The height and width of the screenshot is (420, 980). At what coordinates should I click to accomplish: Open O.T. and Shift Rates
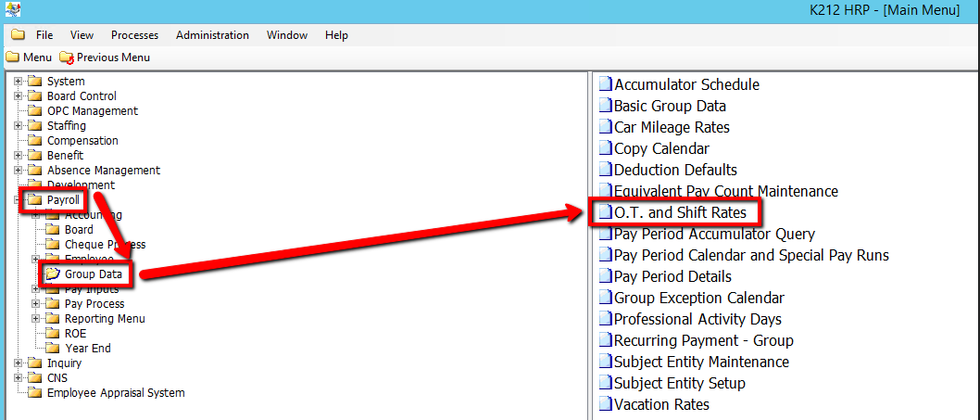coord(679,212)
